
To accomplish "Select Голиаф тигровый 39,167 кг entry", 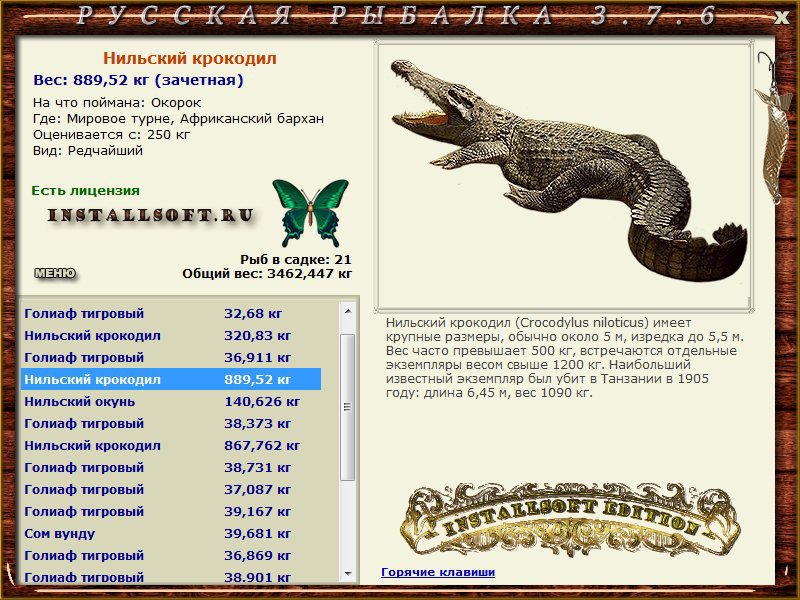I will coord(170,512).
